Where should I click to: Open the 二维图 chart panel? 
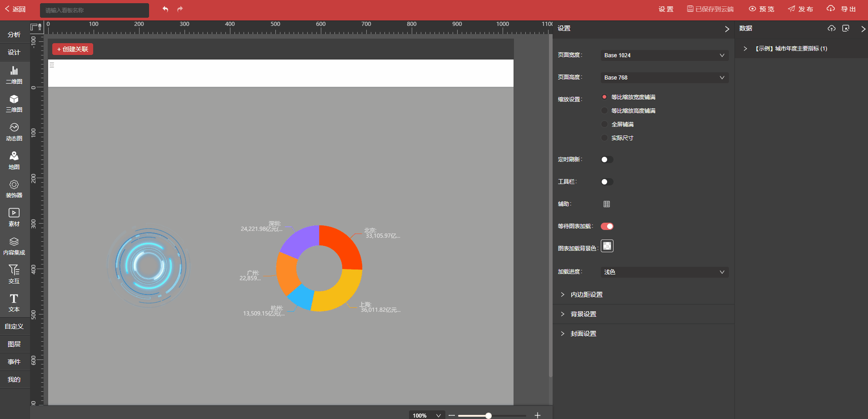tap(14, 75)
